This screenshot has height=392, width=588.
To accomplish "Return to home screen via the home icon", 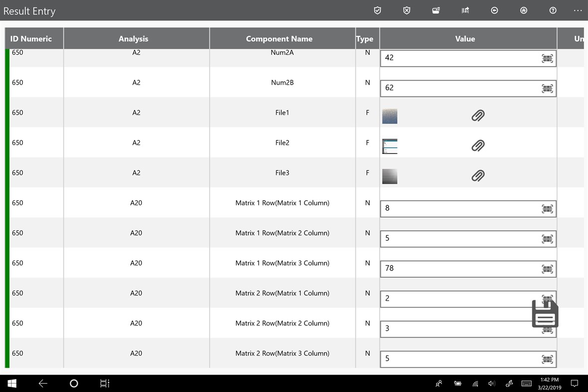I will [524, 10].
